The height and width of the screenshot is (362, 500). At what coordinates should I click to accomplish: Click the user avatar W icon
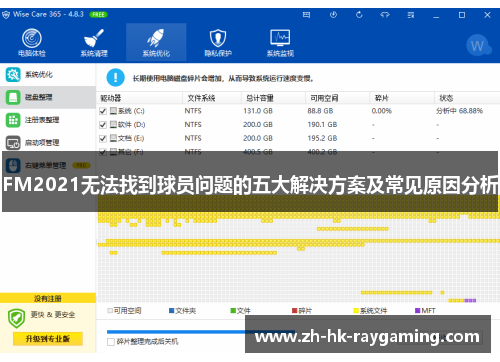pos(478,46)
